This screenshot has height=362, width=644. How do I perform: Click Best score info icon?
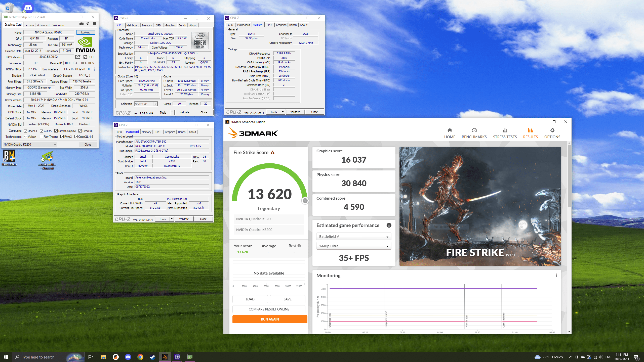[x=299, y=246]
